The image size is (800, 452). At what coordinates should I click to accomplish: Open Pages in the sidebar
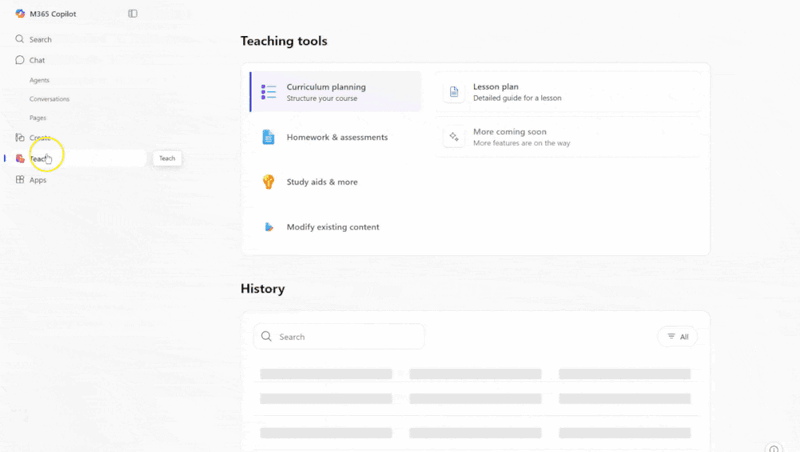38,118
